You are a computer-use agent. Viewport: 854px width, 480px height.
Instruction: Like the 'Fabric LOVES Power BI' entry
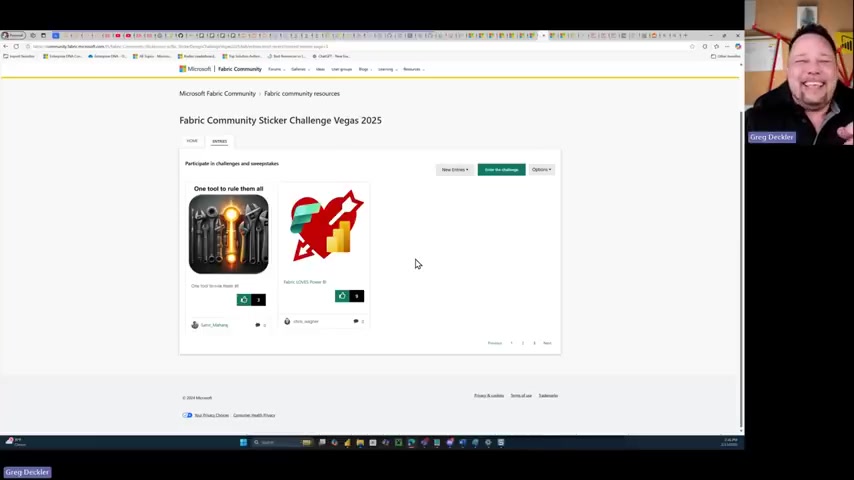[x=342, y=296]
